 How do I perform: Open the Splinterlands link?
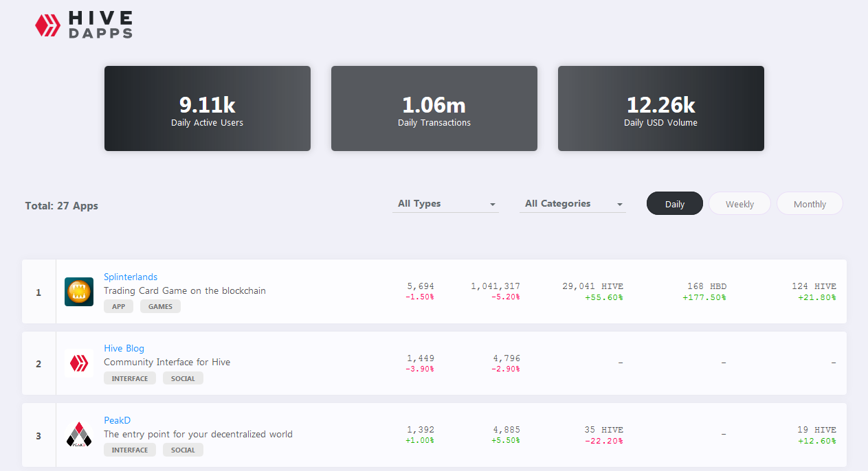click(131, 277)
